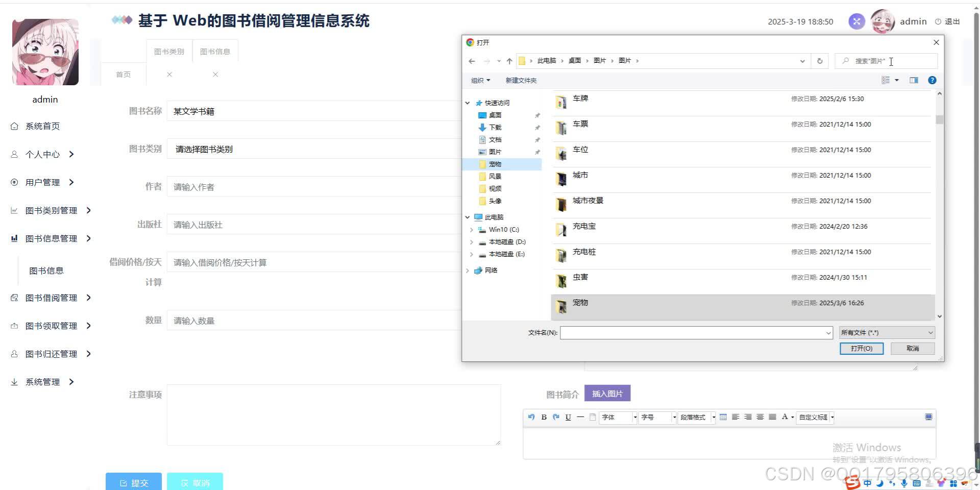Select the 城市夜景 folder
Image resolution: width=980 pixels, height=490 pixels.
743,205
